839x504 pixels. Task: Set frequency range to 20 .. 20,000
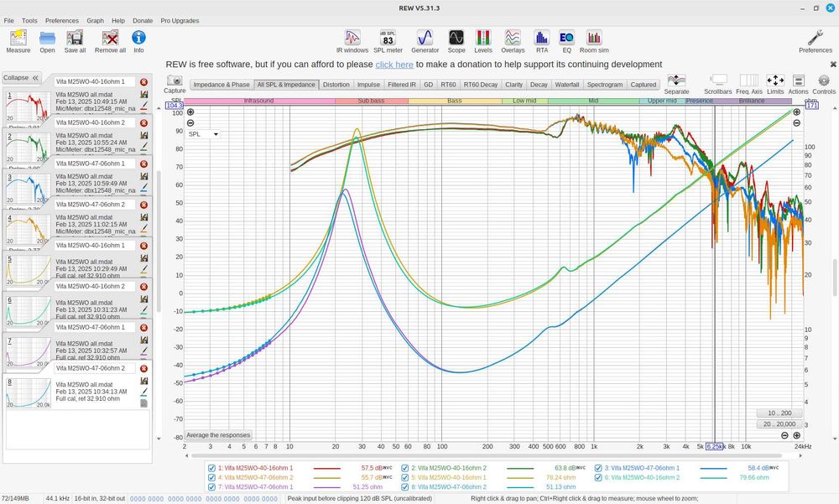pyautogui.click(x=779, y=424)
